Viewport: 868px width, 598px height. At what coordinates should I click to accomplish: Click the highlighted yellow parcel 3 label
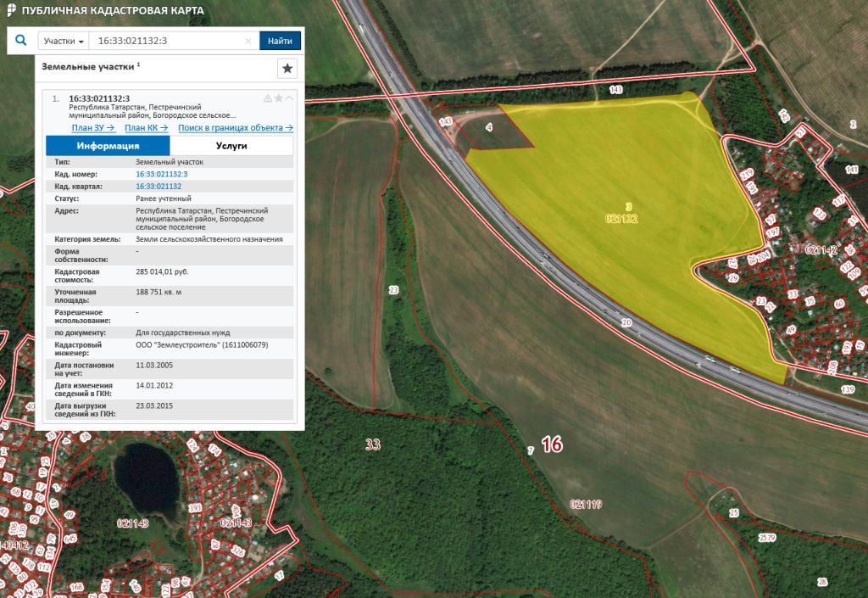628,206
